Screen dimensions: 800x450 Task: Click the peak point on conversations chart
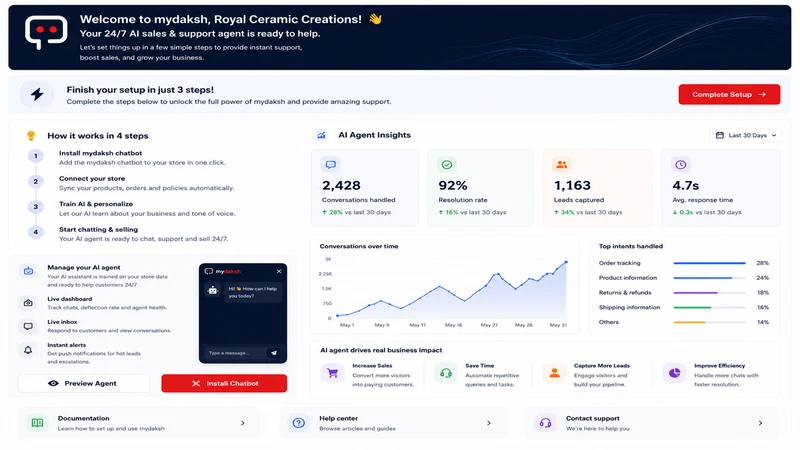pyautogui.click(x=566, y=262)
